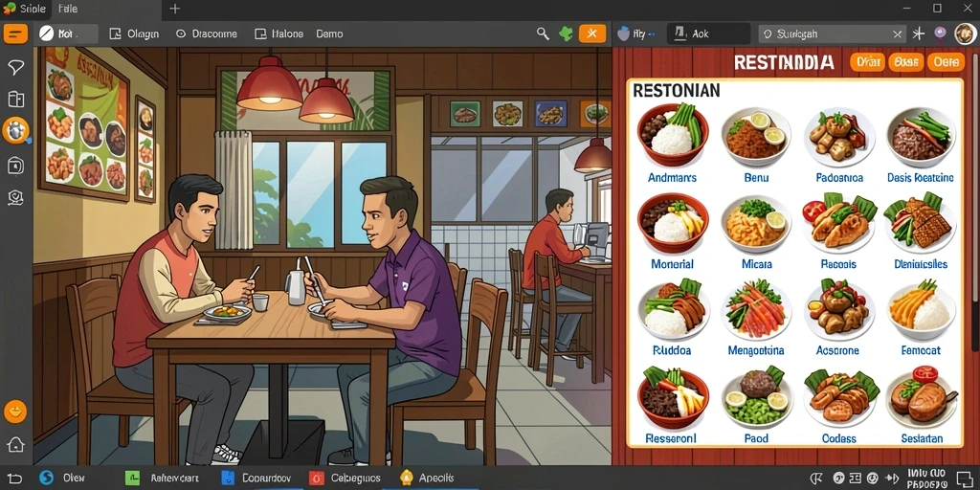Open the blue Olew taskbar icon
The height and width of the screenshot is (490, 980).
coord(46,478)
